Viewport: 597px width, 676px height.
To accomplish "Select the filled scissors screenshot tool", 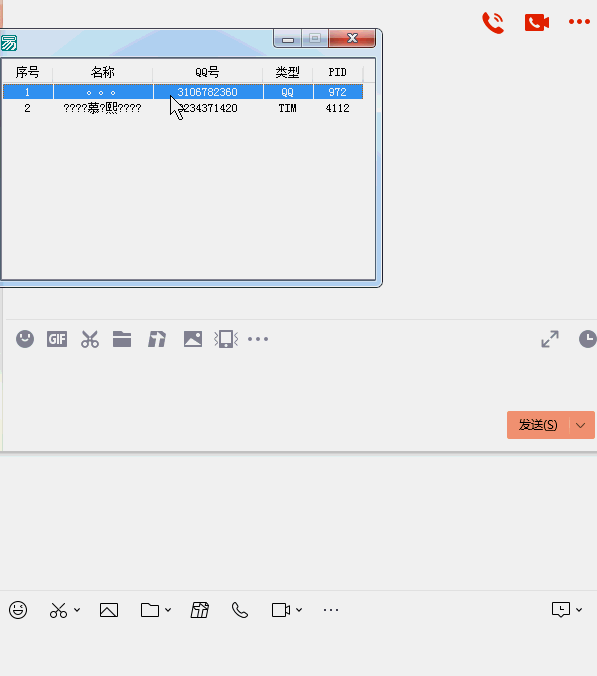I will pyautogui.click(x=90, y=339).
